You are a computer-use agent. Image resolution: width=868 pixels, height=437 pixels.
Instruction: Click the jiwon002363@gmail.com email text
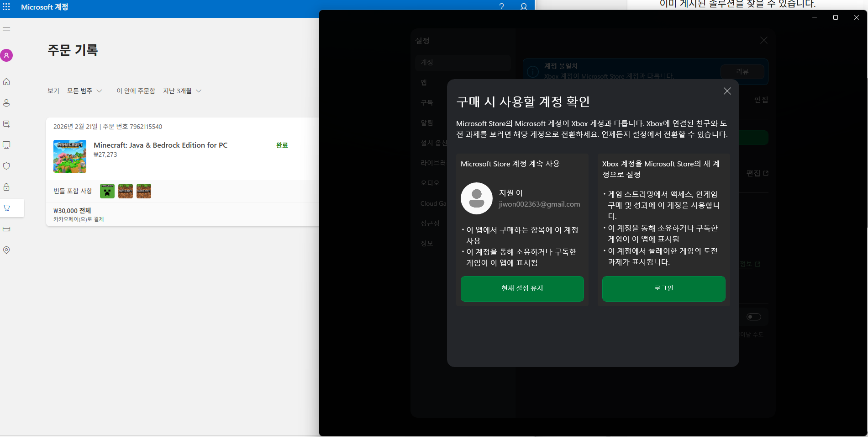[539, 204]
